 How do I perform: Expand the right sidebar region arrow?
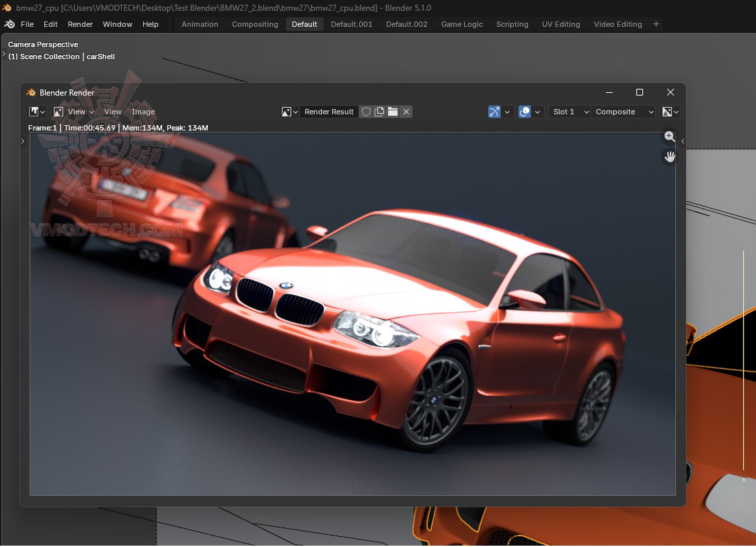[682, 141]
